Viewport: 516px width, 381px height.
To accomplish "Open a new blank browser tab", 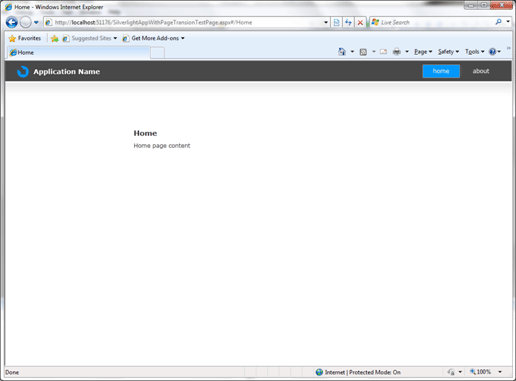I will tap(157, 53).
